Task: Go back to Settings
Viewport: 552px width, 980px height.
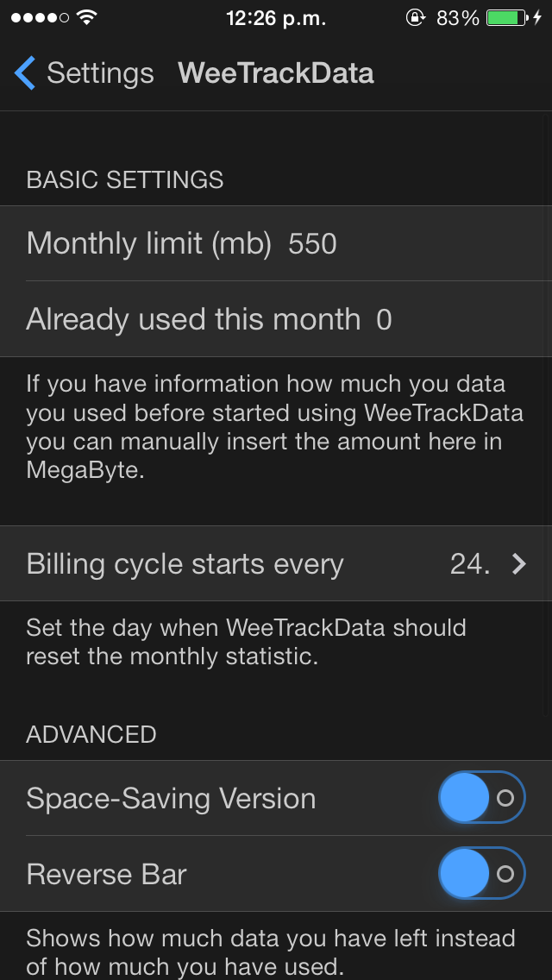Action: (99, 73)
